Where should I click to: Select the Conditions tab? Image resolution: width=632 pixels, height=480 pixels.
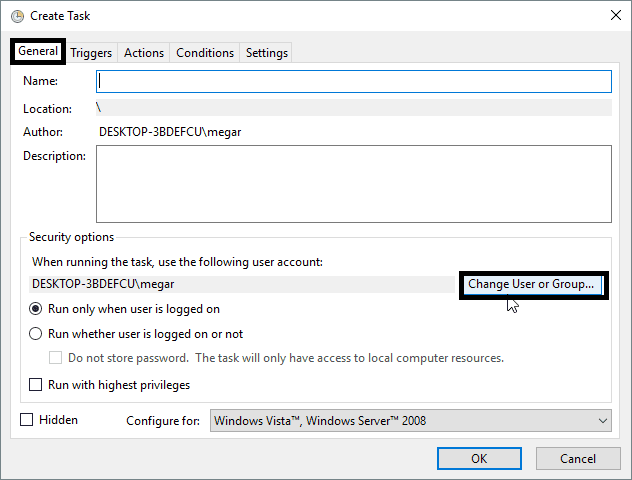point(205,53)
